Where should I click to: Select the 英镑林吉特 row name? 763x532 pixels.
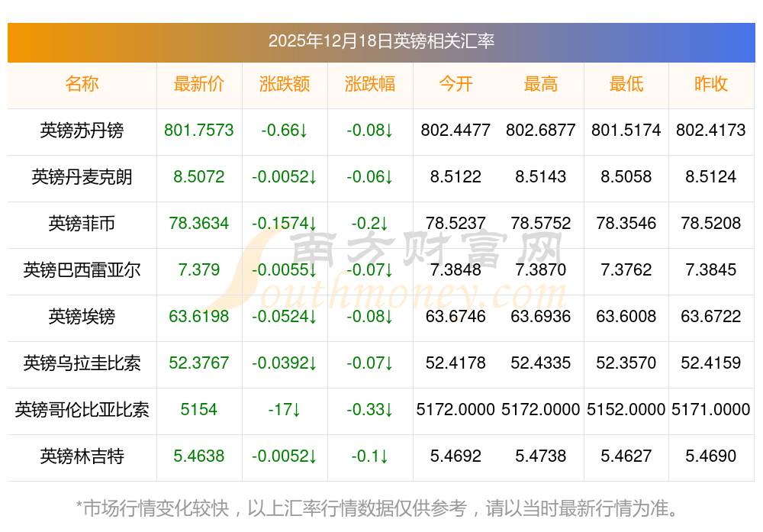[x=82, y=456]
